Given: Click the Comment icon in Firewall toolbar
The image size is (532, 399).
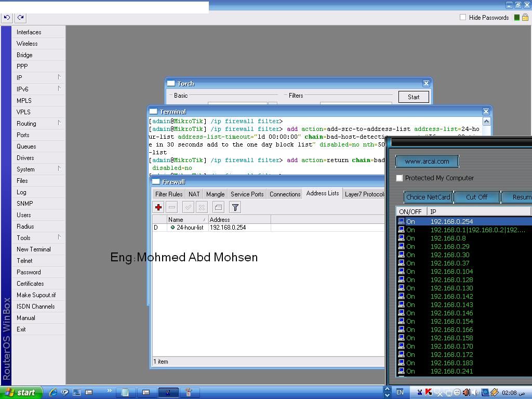Looking at the screenshot, I should pyautogui.click(x=219, y=207).
